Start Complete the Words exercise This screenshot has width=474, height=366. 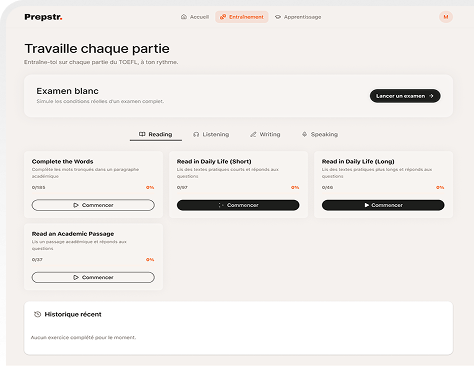click(x=93, y=205)
